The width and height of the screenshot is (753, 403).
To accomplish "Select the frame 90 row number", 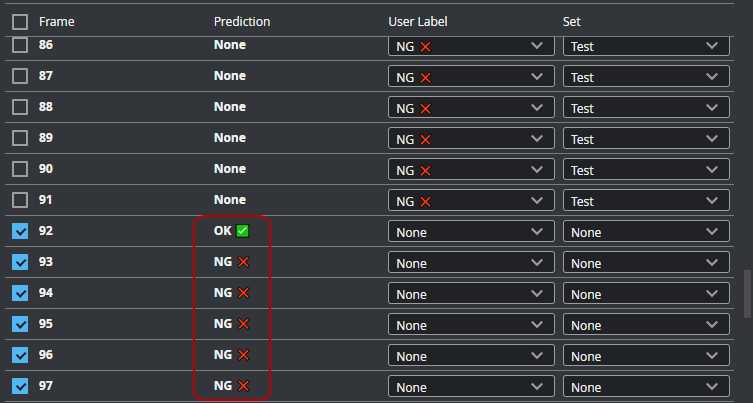I will tap(46, 169).
